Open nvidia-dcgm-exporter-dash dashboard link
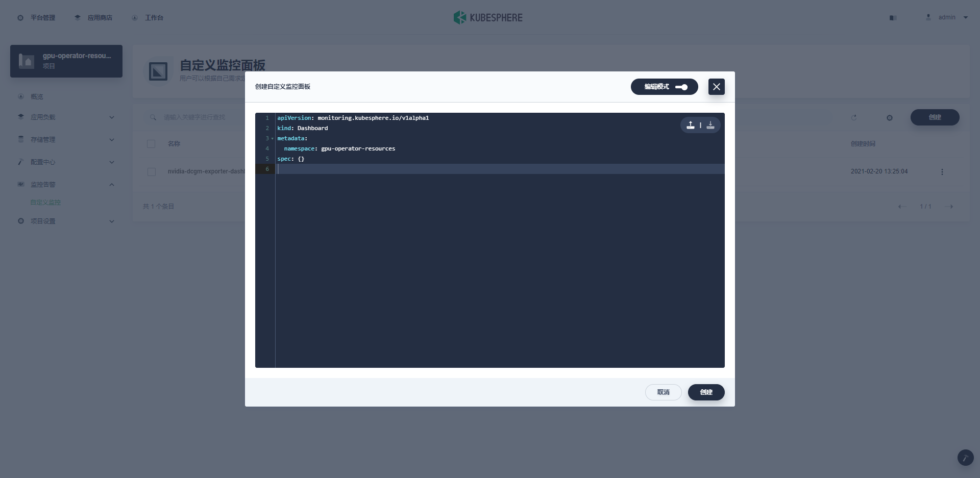 (x=206, y=171)
